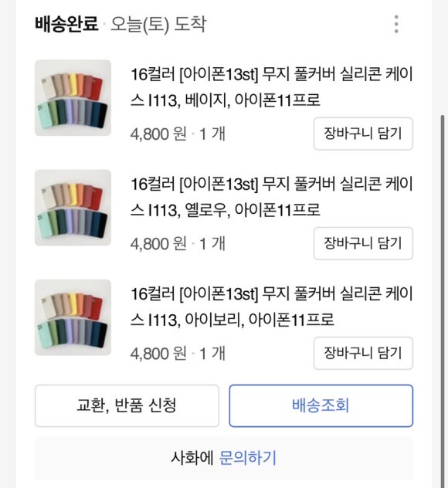This screenshot has width=448, height=488.
Task: Select the 배송완료 status heading
Action: click(x=66, y=24)
